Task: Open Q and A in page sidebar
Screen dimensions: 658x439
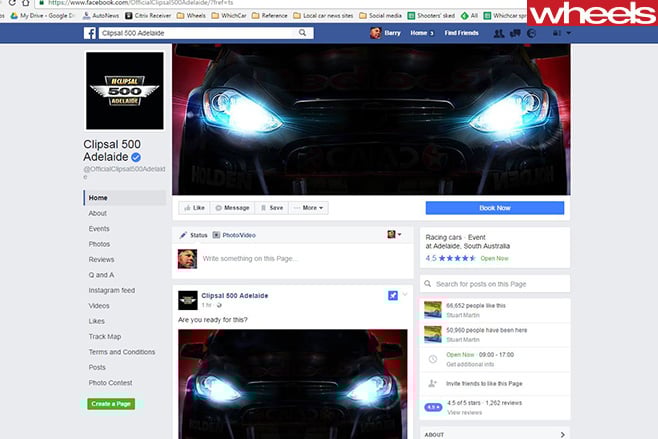Action: (x=101, y=275)
